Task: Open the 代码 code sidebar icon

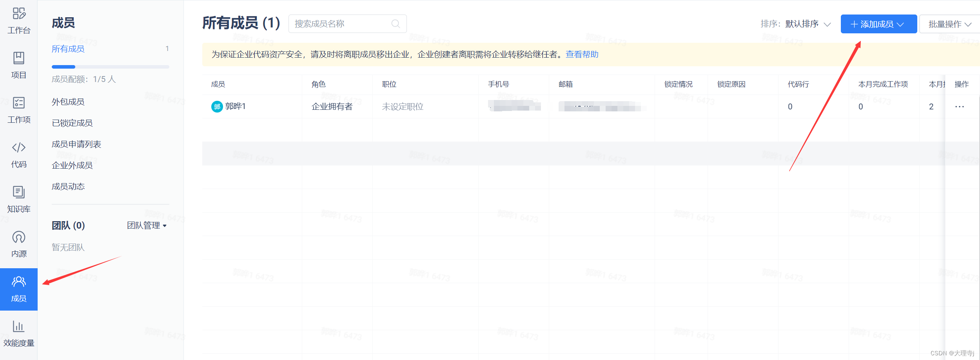Action: pos(19,155)
